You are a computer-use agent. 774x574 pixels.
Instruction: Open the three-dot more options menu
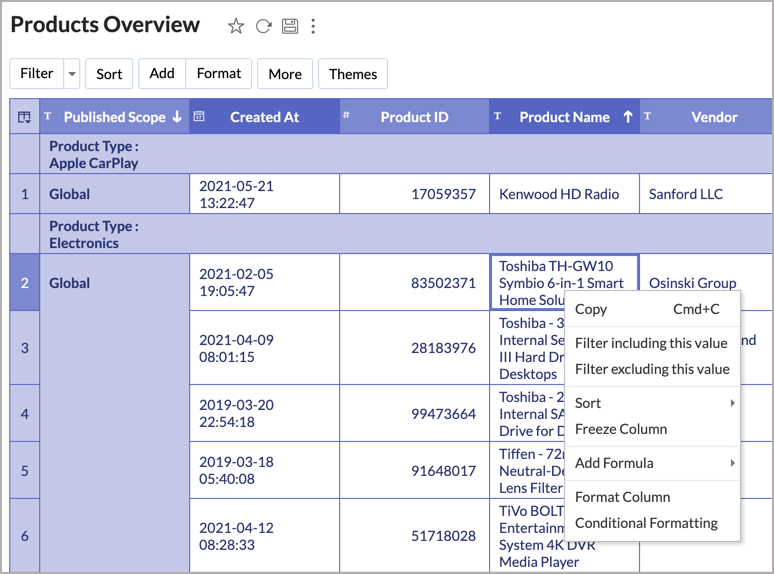click(x=313, y=27)
